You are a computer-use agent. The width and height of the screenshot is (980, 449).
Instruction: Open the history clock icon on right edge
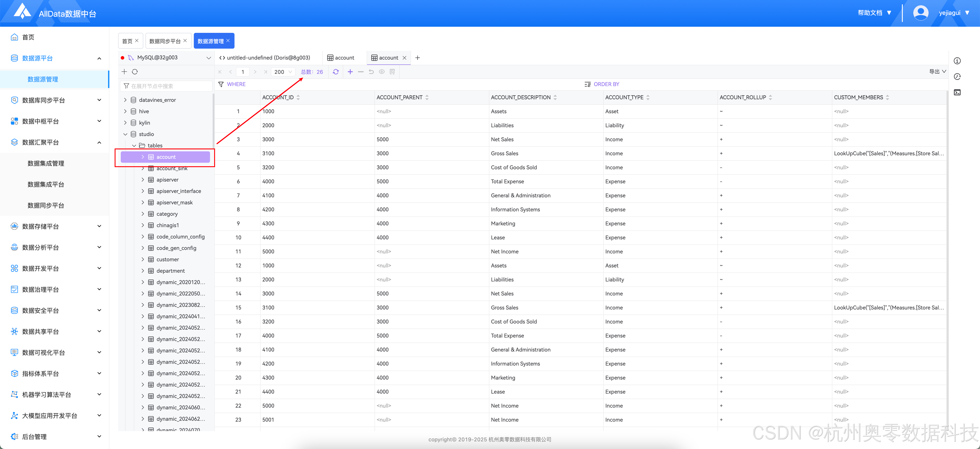click(957, 76)
